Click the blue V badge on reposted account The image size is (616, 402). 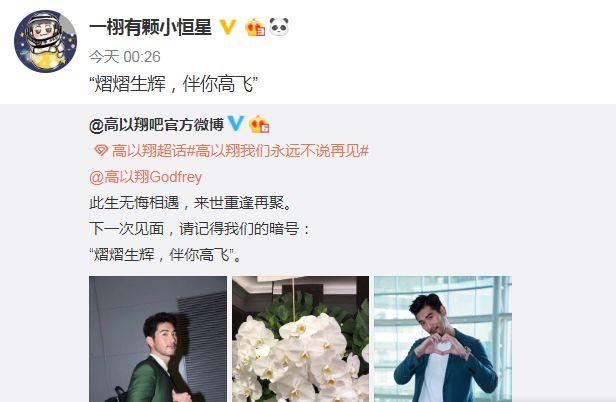click(x=236, y=124)
